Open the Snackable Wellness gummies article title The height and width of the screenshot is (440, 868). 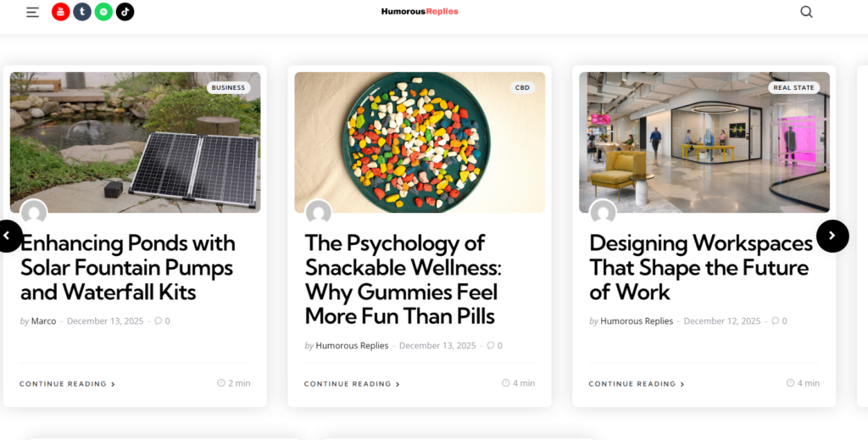point(403,280)
